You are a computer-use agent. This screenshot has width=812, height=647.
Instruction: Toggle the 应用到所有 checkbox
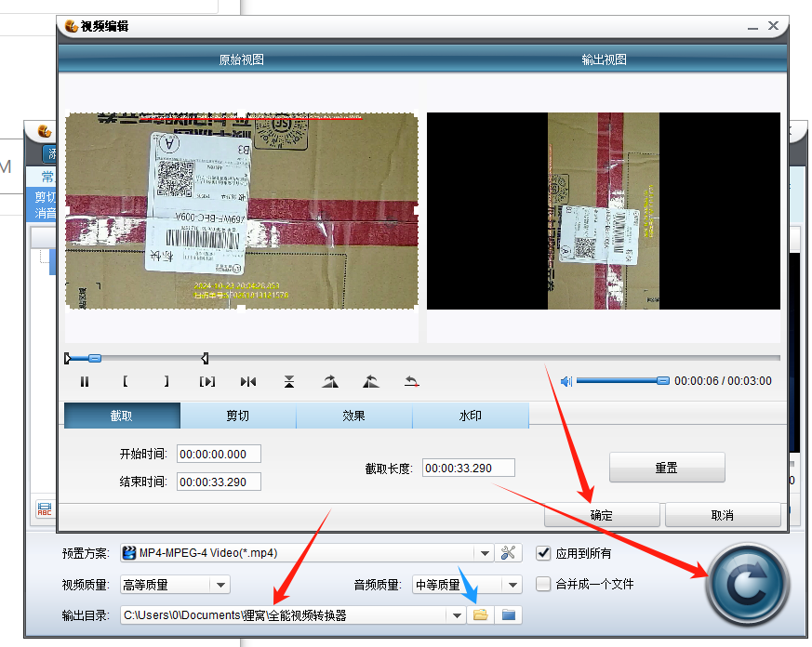(x=543, y=553)
